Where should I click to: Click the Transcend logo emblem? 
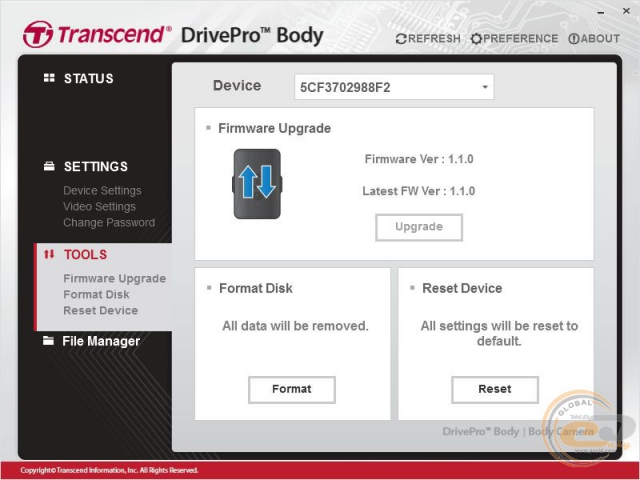38,34
